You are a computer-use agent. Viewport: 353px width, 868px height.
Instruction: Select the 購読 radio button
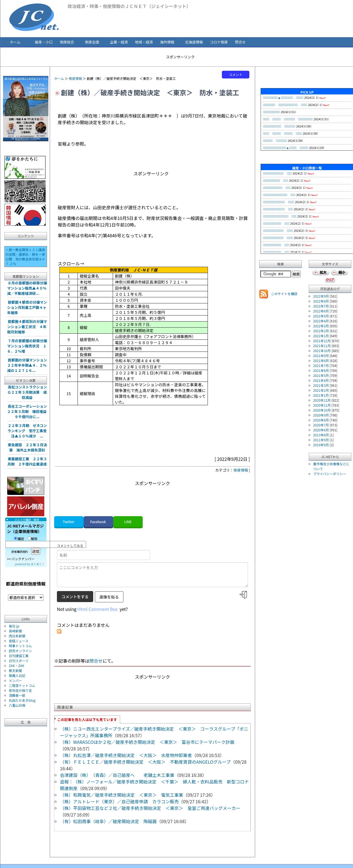click(15, 538)
